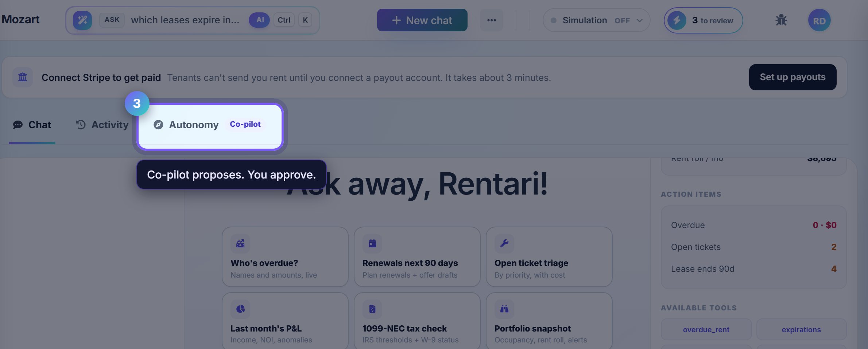Open the three-dots more options menu
The width and height of the screenshot is (868, 349).
492,20
